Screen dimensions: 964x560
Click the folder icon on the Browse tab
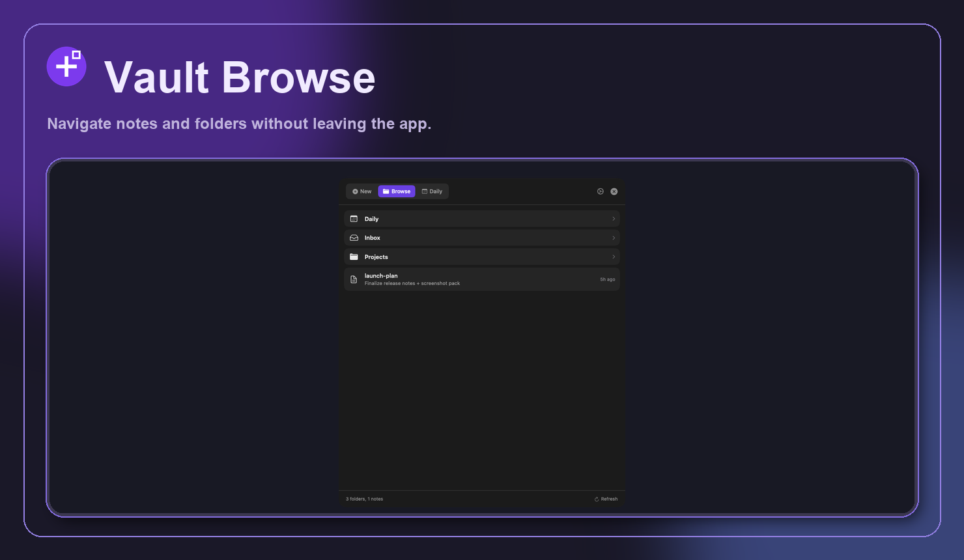(x=385, y=191)
